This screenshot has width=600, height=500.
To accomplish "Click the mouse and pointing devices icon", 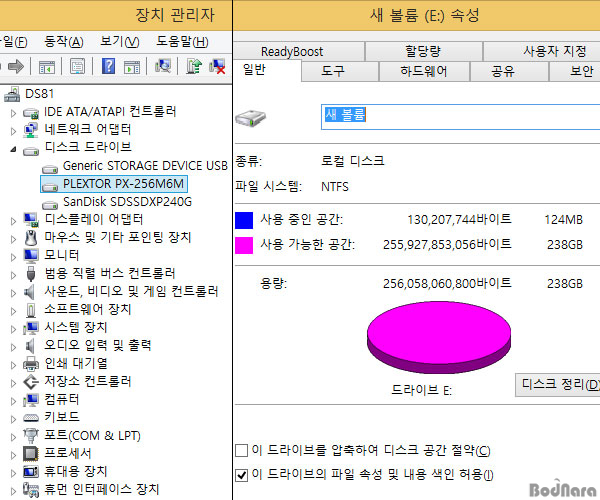I will pos(31,238).
